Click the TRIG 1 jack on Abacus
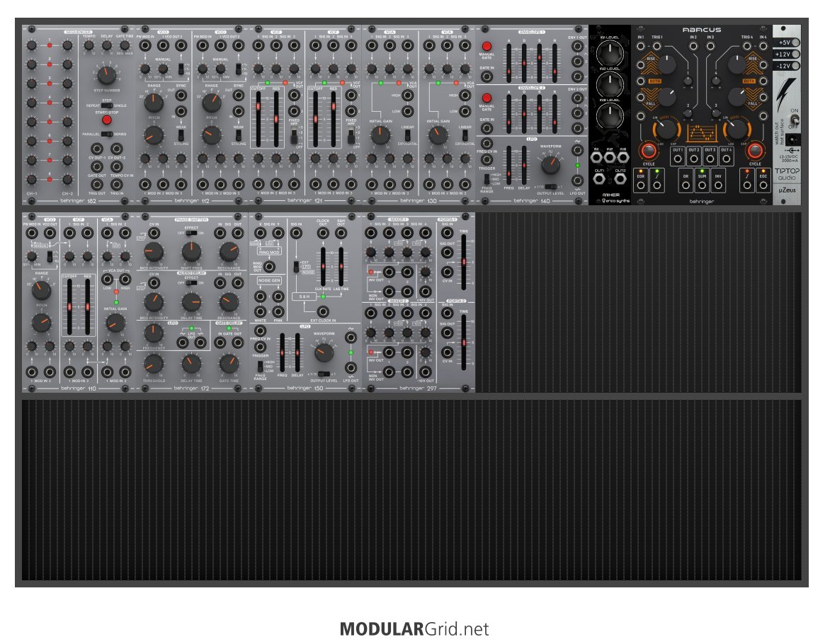 [657, 46]
